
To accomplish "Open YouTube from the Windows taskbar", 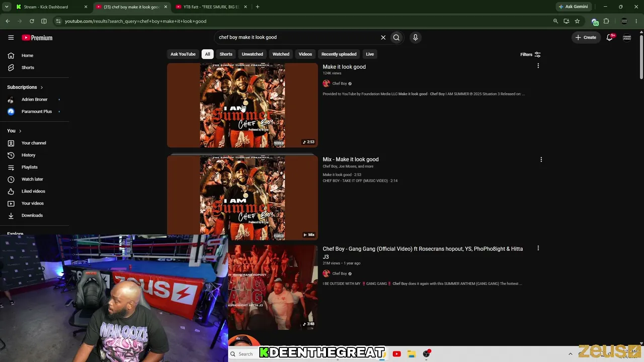I will tap(396, 354).
